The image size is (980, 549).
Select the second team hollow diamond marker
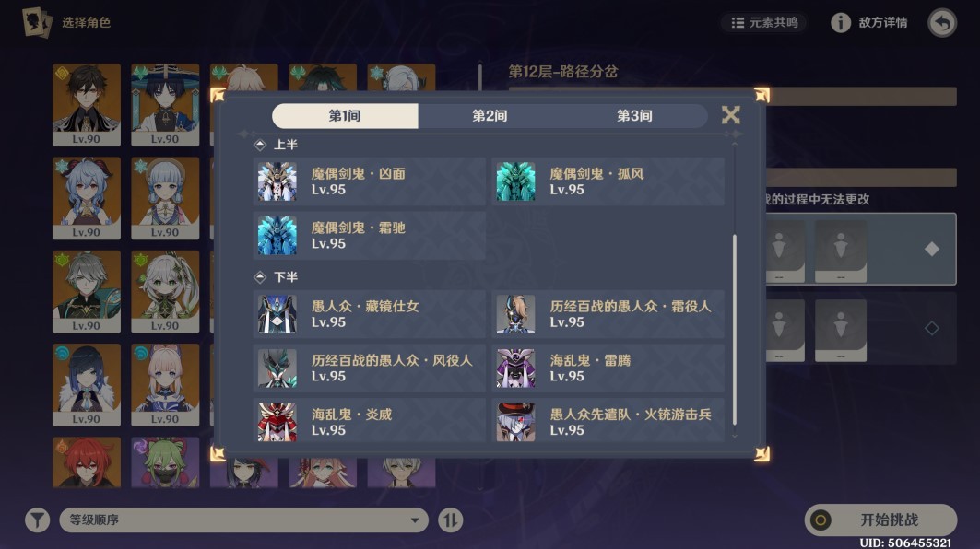(932, 328)
